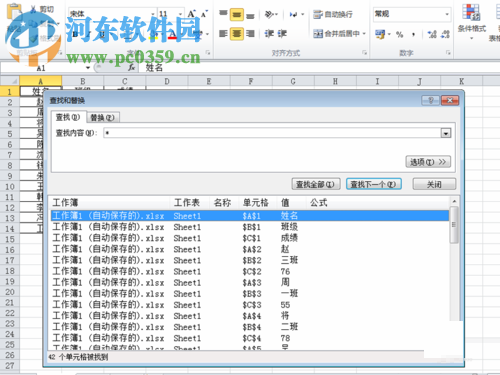Click the increase decimal icon
The height and width of the screenshot is (375, 500).
432,34
